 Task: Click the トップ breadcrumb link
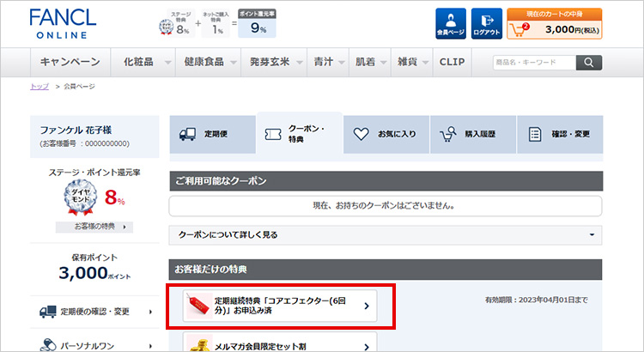pos(39,86)
